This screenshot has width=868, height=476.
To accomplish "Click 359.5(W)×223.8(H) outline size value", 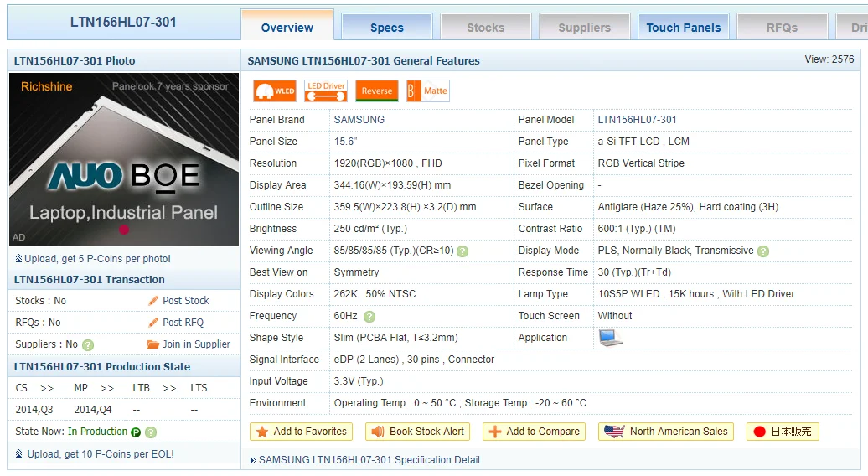I will pos(406,206).
